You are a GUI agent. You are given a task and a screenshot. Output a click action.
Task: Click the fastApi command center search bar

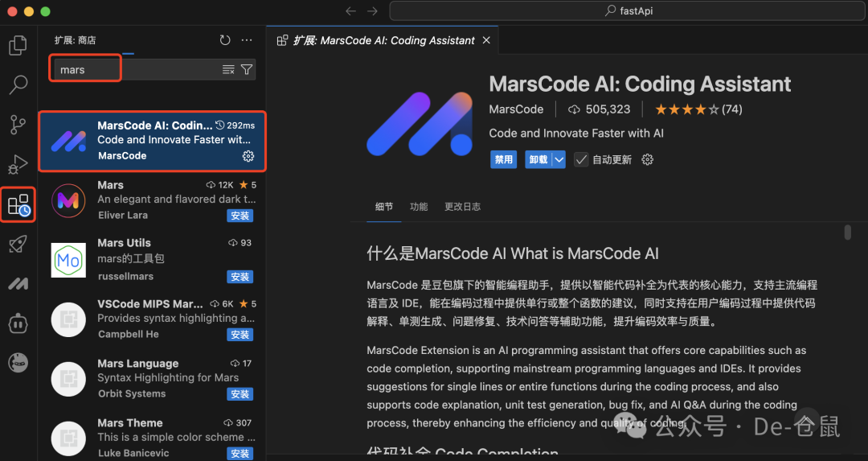point(627,11)
